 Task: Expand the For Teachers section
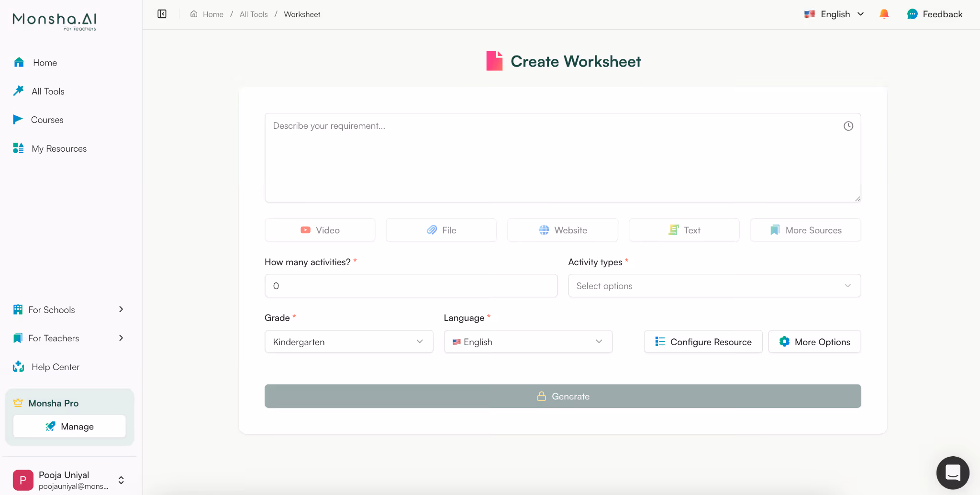pos(69,338)
